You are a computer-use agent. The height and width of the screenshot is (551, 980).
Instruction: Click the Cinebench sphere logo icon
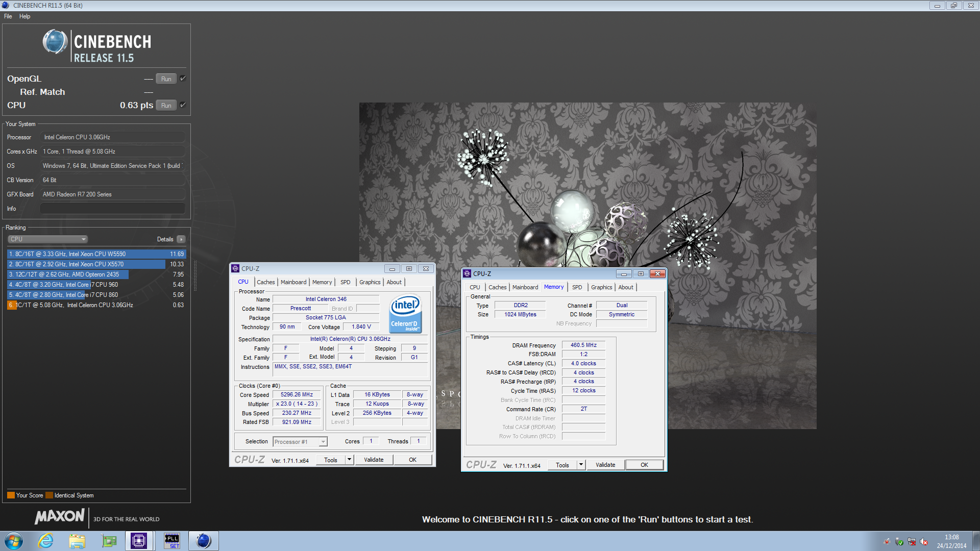coord(55,42)
